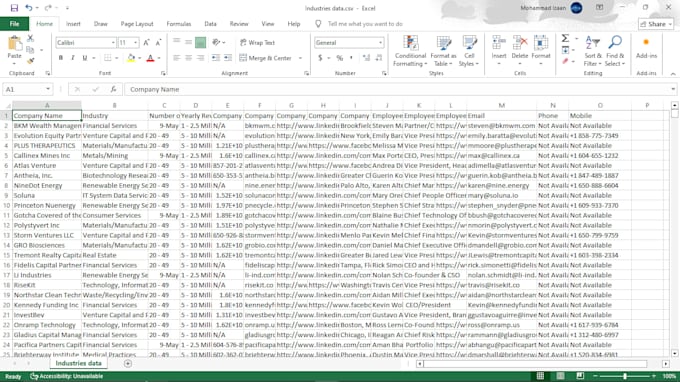Decrease decimal places

[379, 58]
